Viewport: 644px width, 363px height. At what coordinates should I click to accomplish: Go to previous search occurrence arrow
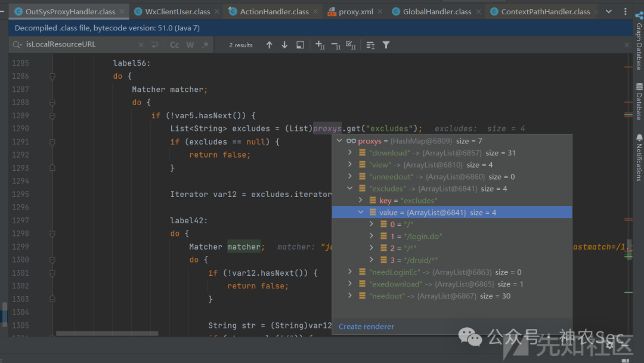[269, 45]
